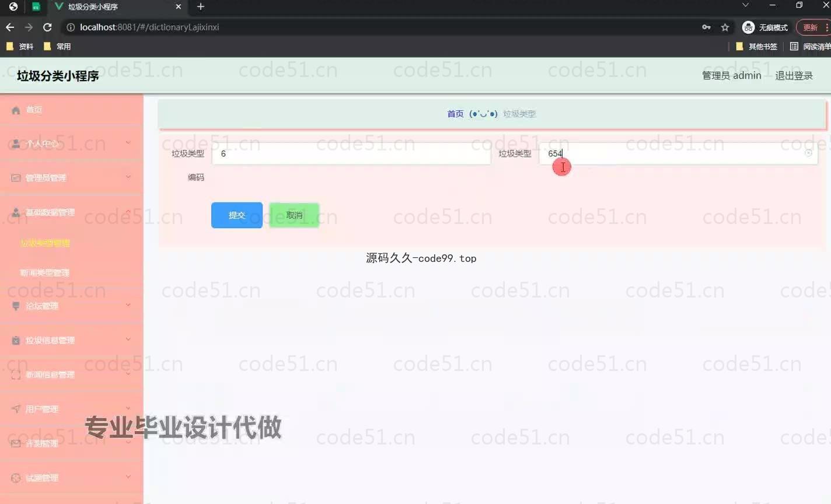Click the browser forward arrow
Viewport: 831px width, 504px height.
coord(29,27)
